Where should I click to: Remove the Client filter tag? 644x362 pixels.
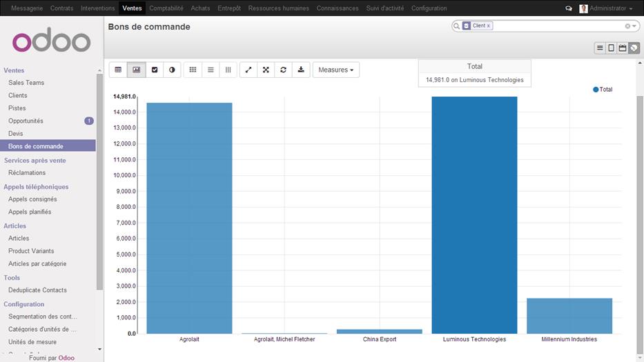[488, 26]
